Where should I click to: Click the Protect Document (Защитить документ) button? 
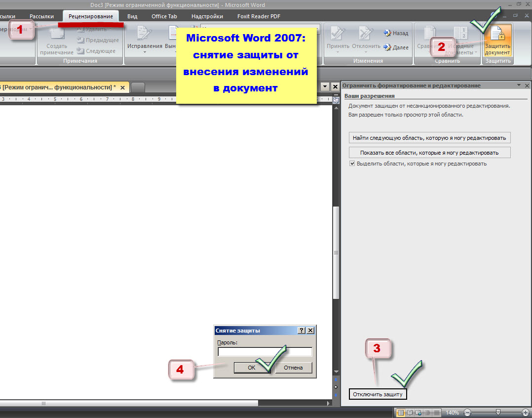[497, 40]
